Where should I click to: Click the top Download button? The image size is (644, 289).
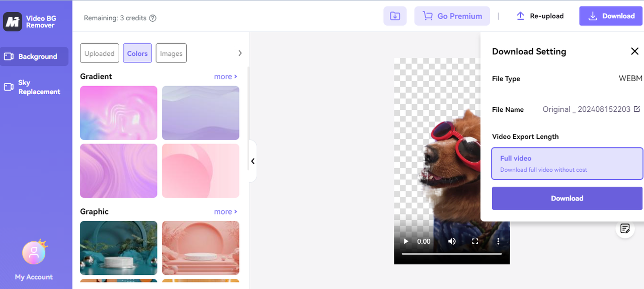click(611, 16)
